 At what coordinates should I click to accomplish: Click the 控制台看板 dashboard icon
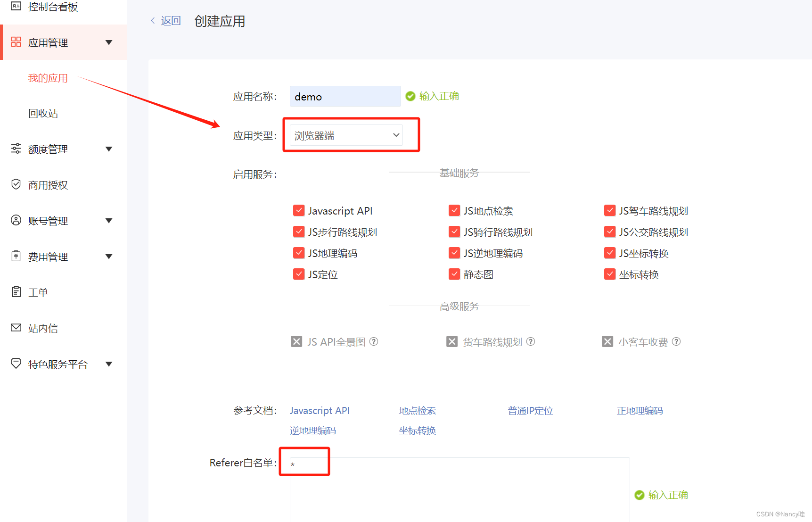click(x=16, y=6)
